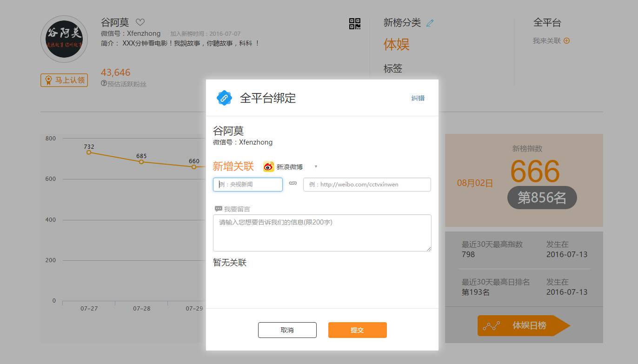Click the Weibo URL input field

click(366, 185)
